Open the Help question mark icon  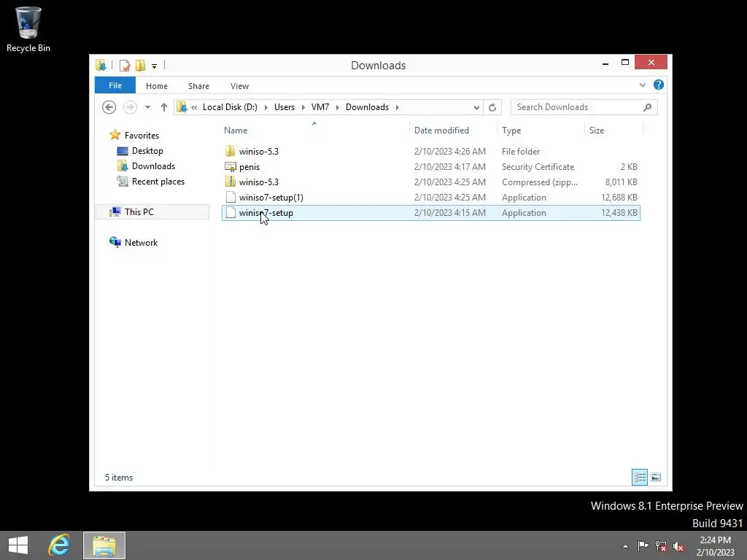(x=659, y=85)
